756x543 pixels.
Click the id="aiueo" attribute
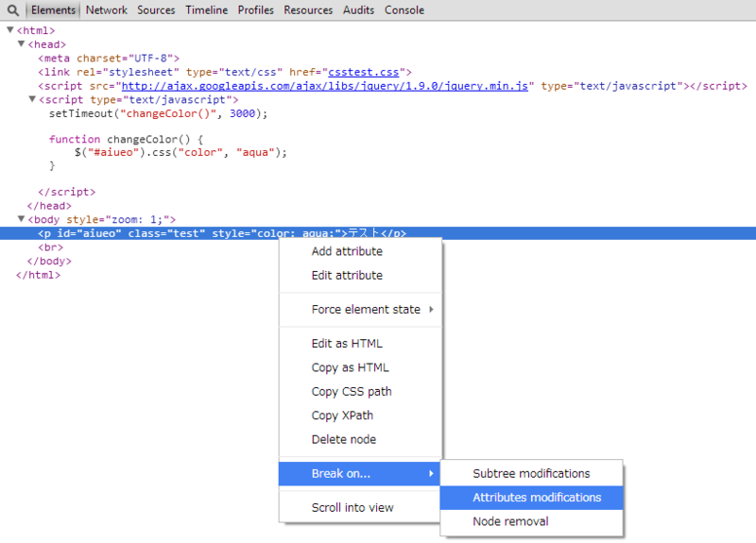point(89,233)
